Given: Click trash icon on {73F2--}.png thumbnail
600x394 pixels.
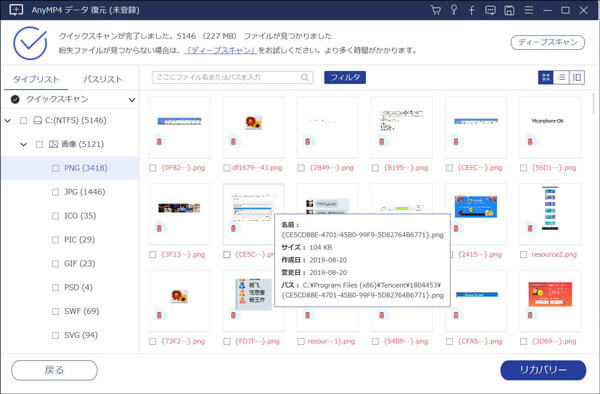Looking at the screenshot, I should [x=159, y=315].
